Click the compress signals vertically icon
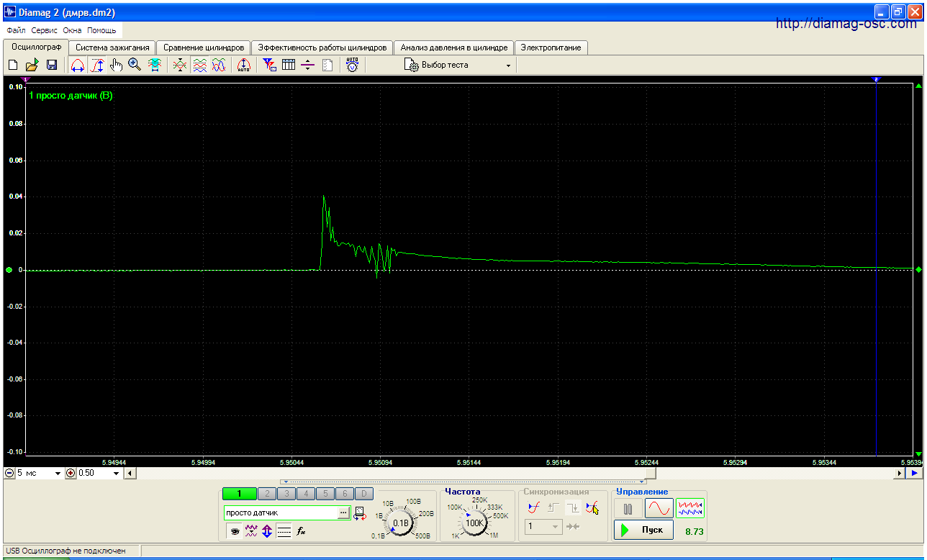This screenshot has height=560, width=927. pyautogui.click(x=180, y=65)
